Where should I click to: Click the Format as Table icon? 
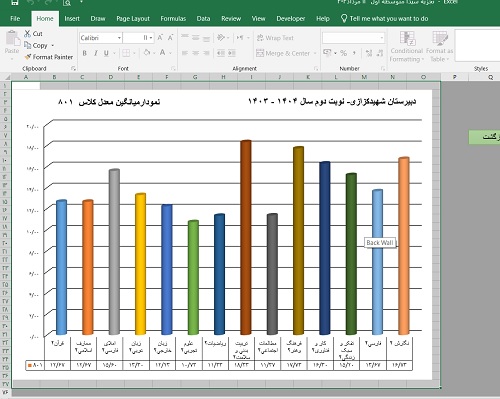point(440,38)
